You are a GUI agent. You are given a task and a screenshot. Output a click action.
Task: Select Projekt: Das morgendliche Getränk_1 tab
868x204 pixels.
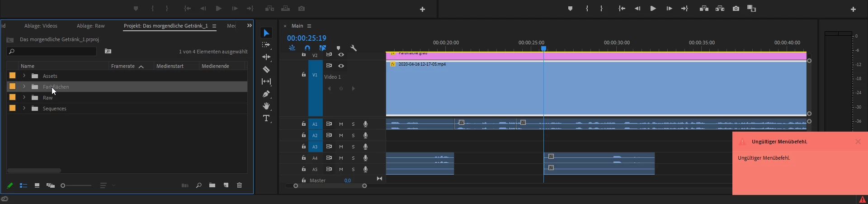[x=166, y=26]
